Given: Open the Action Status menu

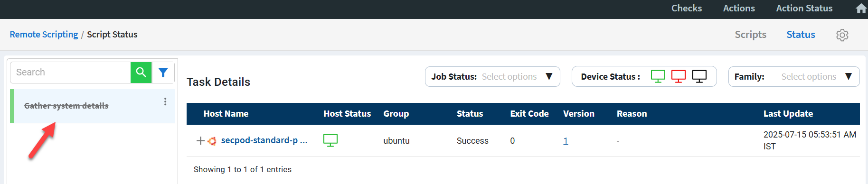Looking at the screenshot, I should (x=804, y=8).
